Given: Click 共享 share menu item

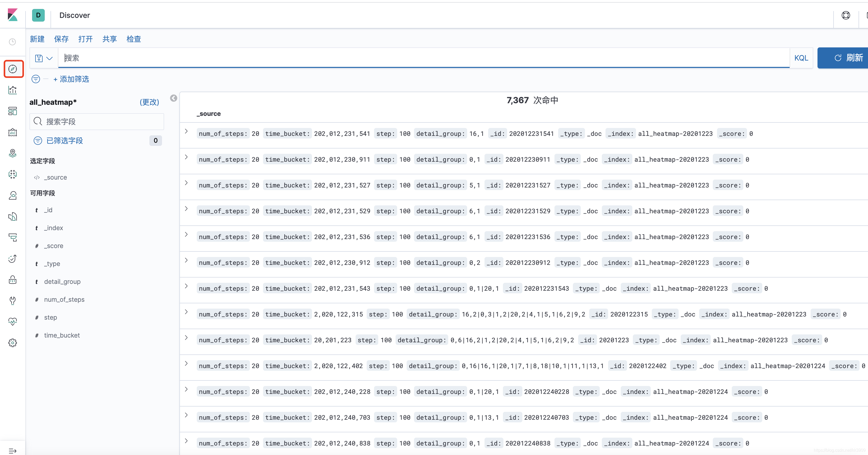Looking at the screenshot, I should (x=110, y=38).
